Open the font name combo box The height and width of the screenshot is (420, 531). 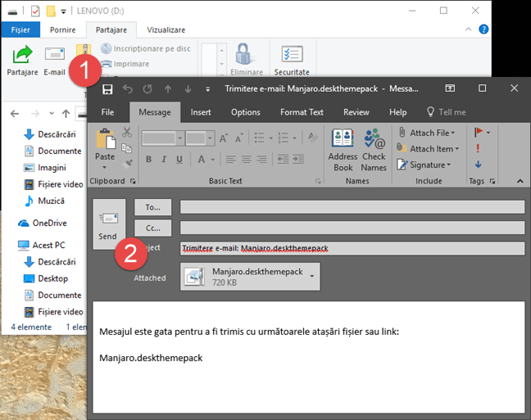163,138
